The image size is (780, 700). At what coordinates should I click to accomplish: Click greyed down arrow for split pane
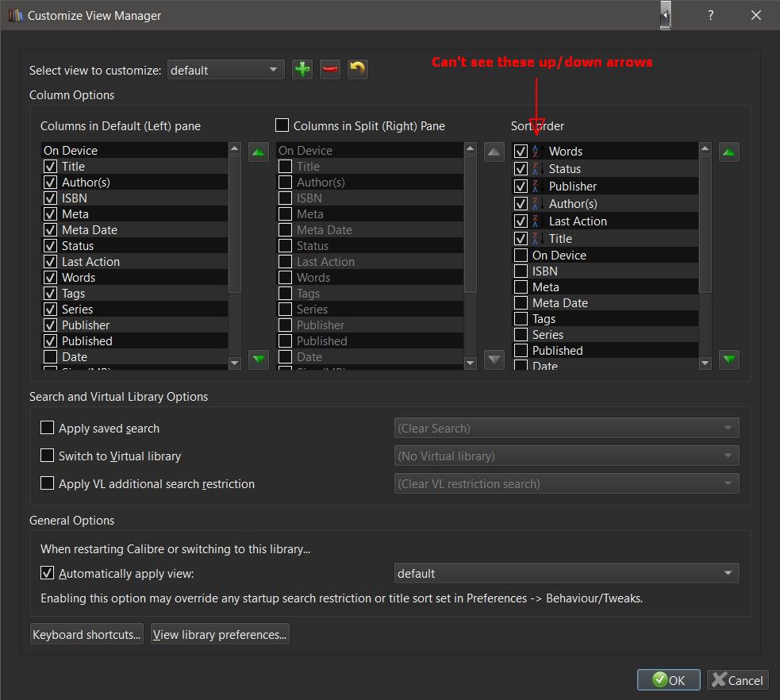[494, 360]
